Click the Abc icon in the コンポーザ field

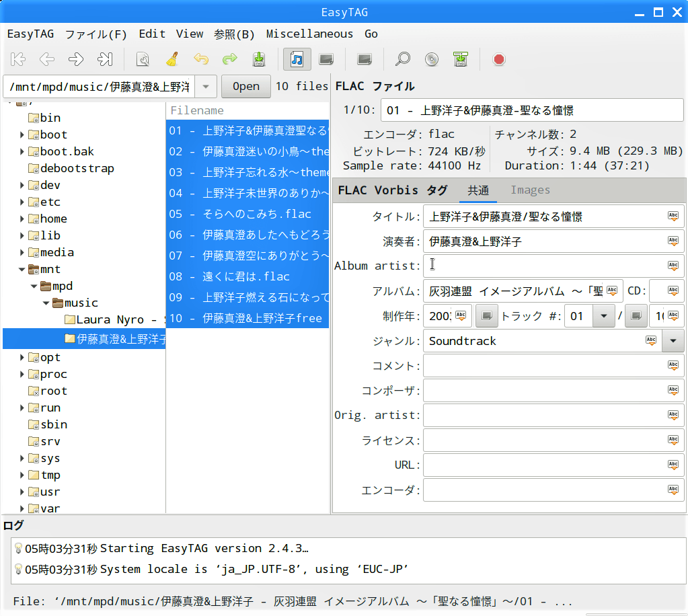point(673,390)
